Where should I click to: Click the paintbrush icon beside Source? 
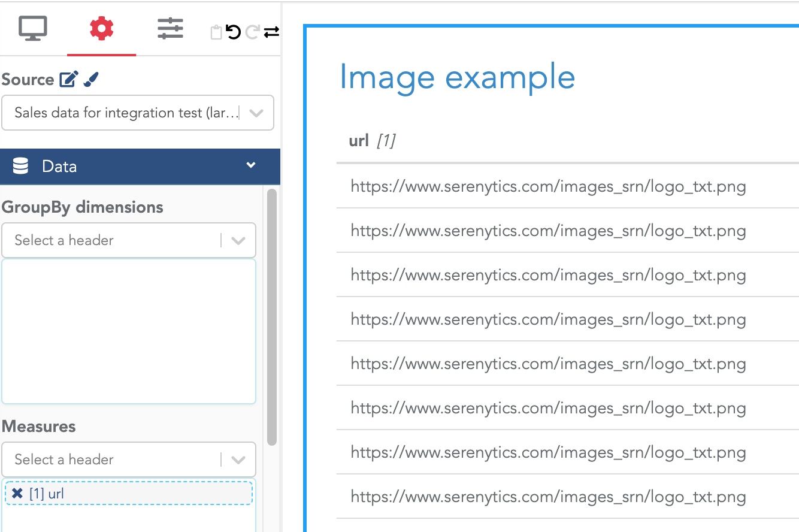click(91, 79)
